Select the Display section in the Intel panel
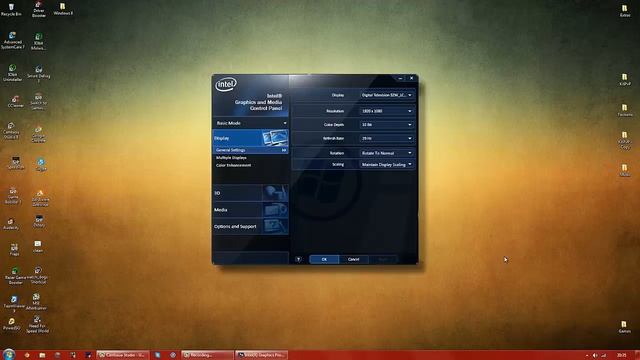640x360 pixels. [x=251, y=138]
